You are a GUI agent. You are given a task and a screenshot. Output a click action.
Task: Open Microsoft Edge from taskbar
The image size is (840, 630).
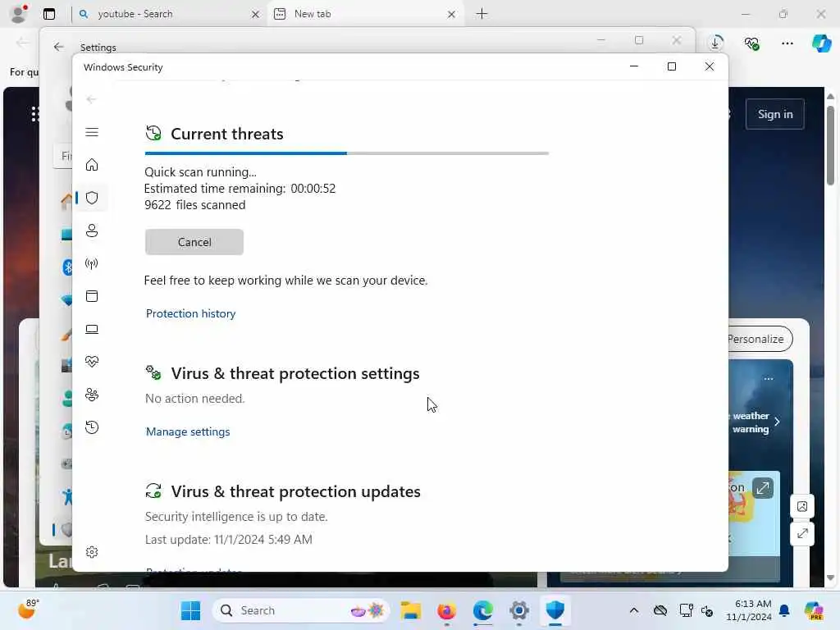click(482, 610)
